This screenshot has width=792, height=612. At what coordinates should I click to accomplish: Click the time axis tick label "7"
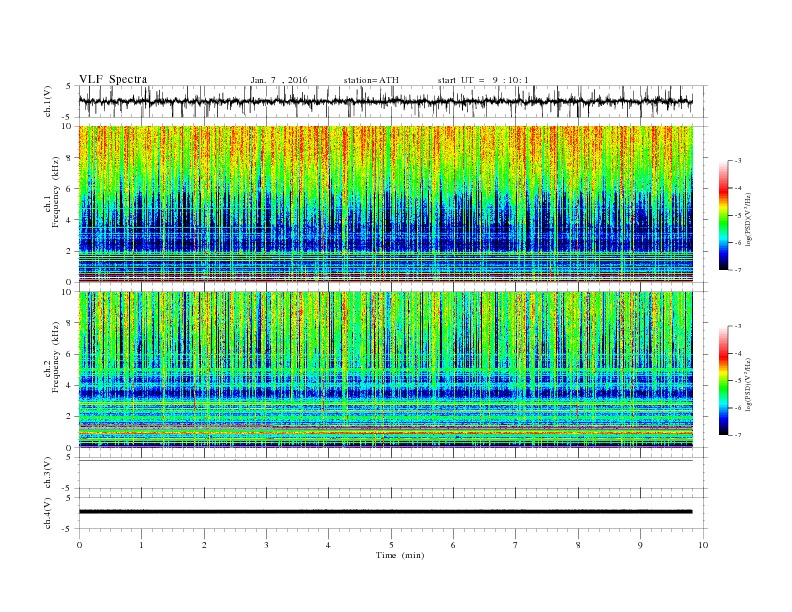(516, 545)
